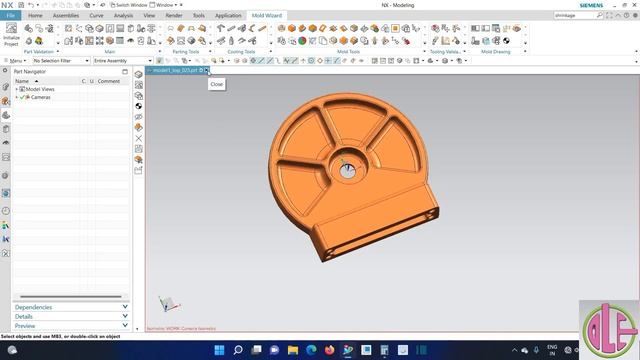640x360 pixels.
Task: Undo the last action from the title bar
Action: 31,5
